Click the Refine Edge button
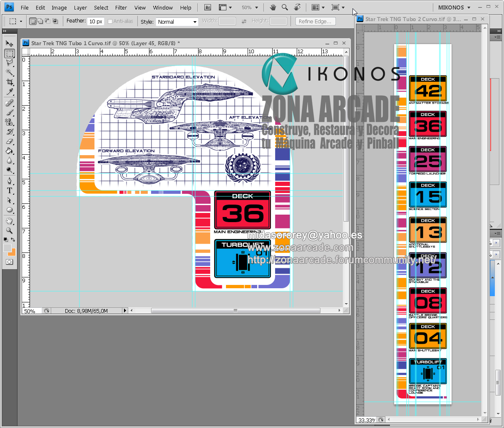Viewport: 504px width, 428px height. [315, 21]
